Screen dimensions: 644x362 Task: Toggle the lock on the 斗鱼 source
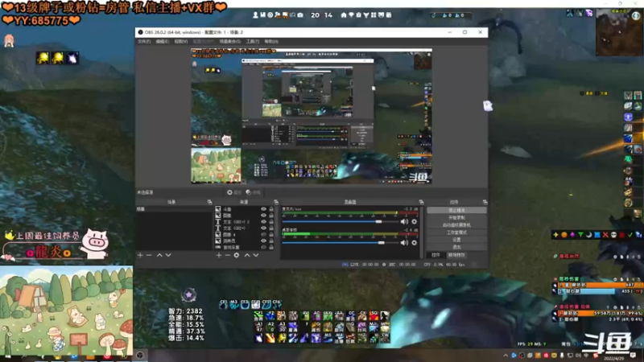(x=271, y=209)
